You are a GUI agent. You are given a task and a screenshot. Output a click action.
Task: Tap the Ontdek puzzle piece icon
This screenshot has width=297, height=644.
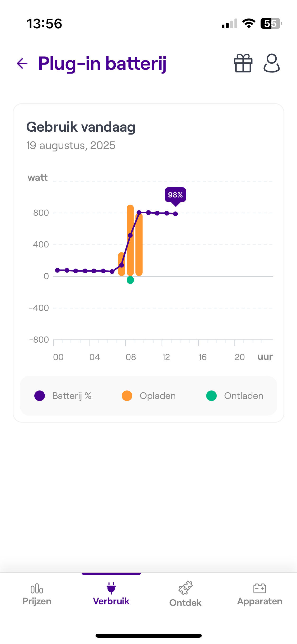[185, 588]
